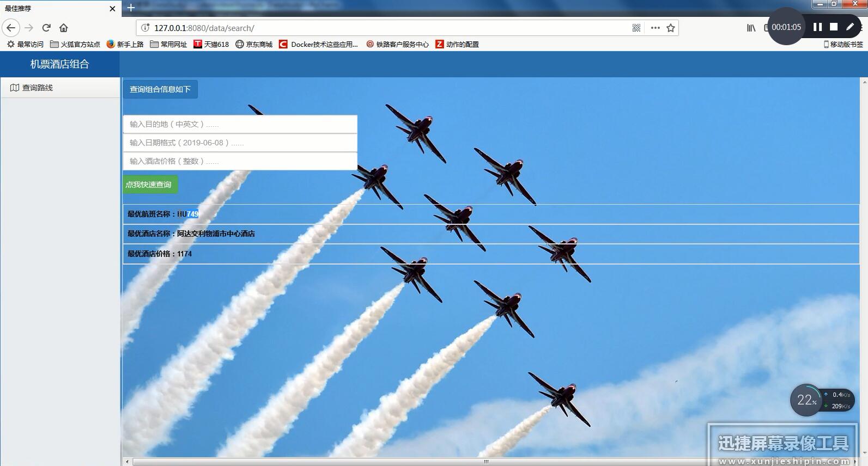Viewport: 868px width, 466px height.
Task: Open 动作的配置 bookmark
Action: click(x=457, y=44)
